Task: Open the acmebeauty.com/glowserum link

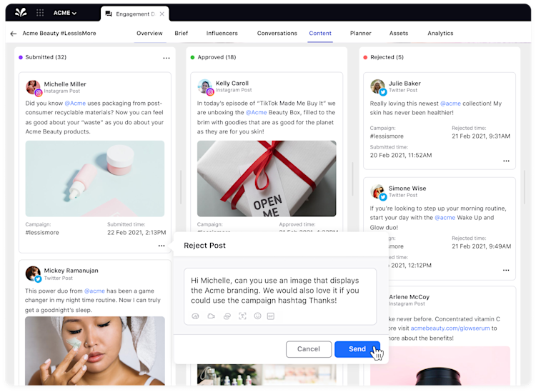Action: click(450, 328)
